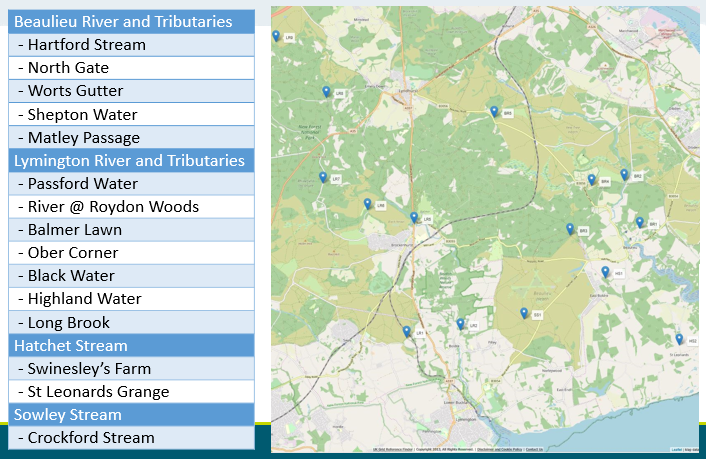Image resolution: width=706 pixels, height=459 pixels.
Task: Select the Lymington River and Tributaries header
Action: click(133, 160)
